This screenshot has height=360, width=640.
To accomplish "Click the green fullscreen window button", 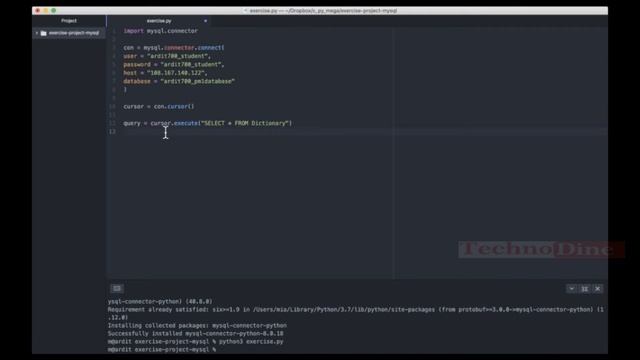I will 53,11.
